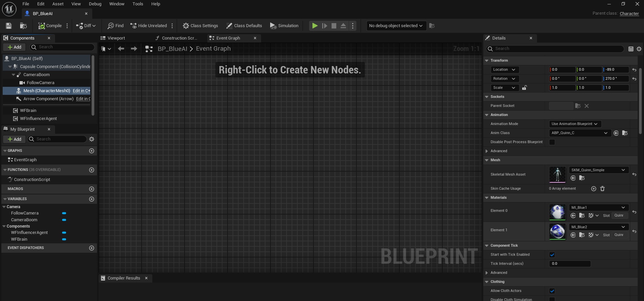Click the MI_Blue1 material thumbnail
644x301 pixels.
(557, 212)
